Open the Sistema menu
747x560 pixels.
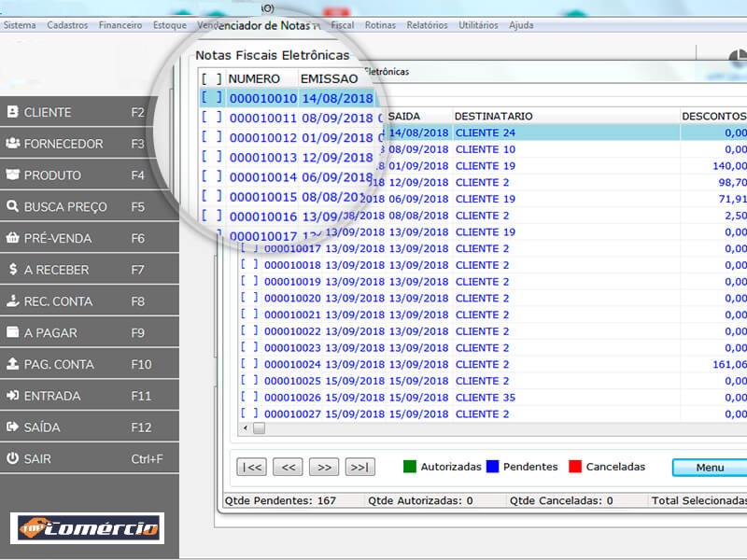pyautogui.click(x=20, y=25)
